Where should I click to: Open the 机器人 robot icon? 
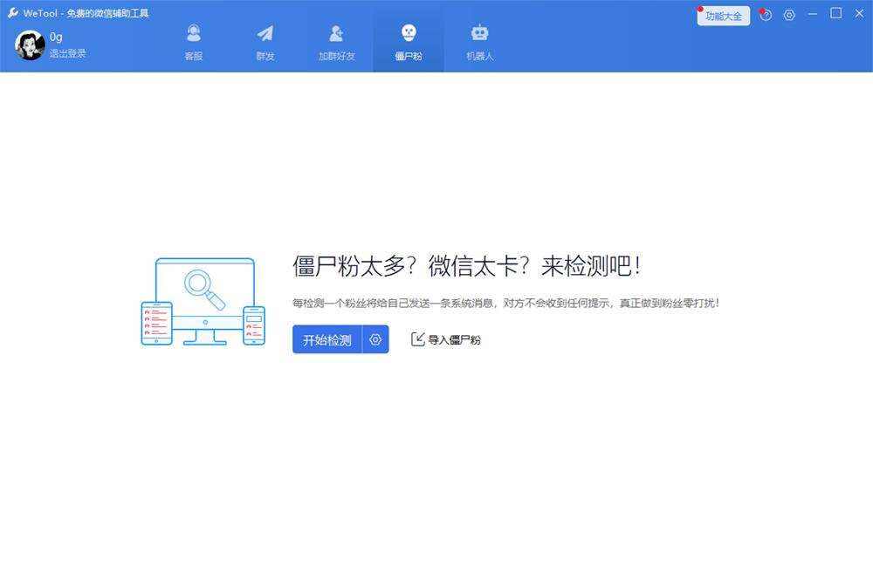pyautogui.click(x=479, y=33)
